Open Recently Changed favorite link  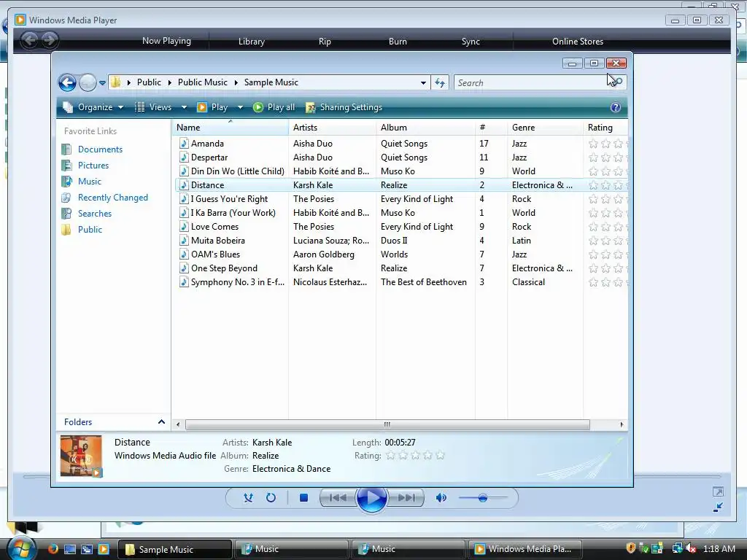tap(113, 198)
